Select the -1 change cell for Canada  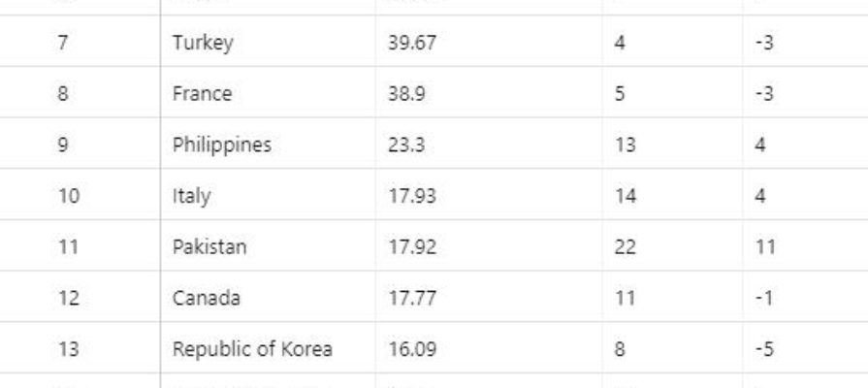click(806, 297)
